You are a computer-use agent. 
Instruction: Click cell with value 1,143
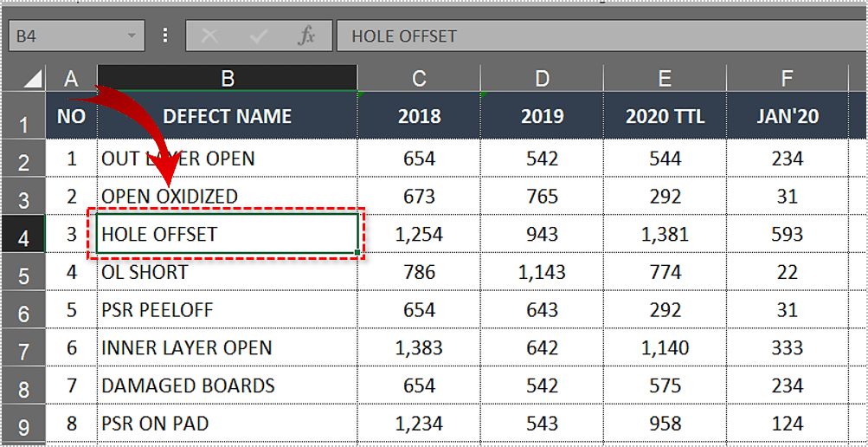pos(541,272)
